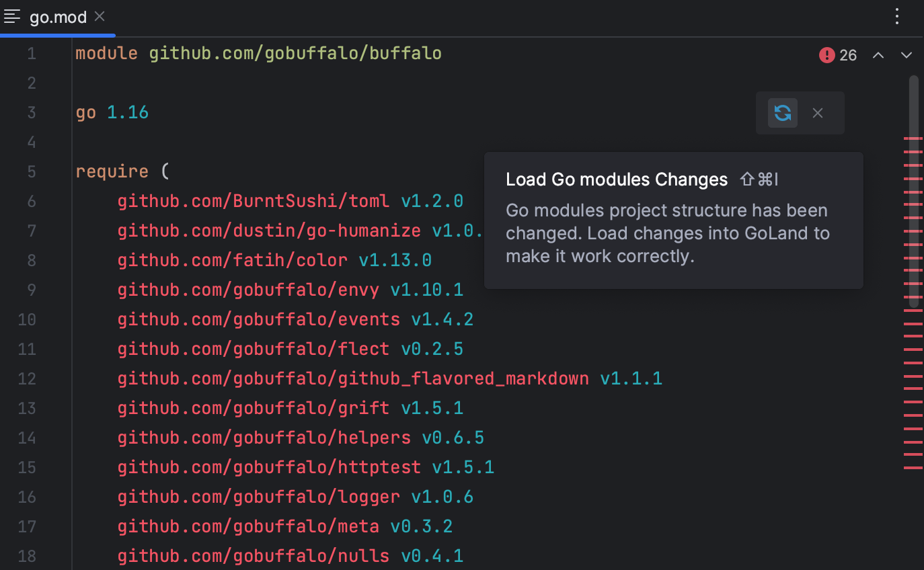This screenshot has height=570, width=924.
Task: Click line number 12 in the gutter
Action: 27,378
